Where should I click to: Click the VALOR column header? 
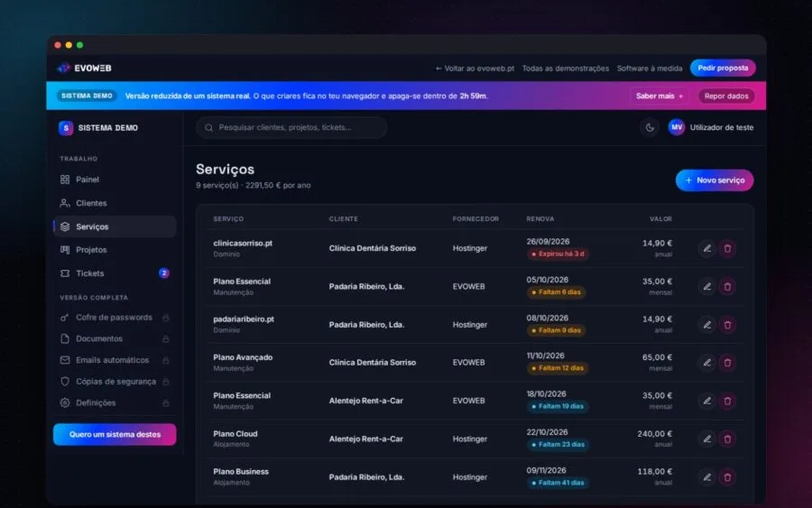(660, 219)
